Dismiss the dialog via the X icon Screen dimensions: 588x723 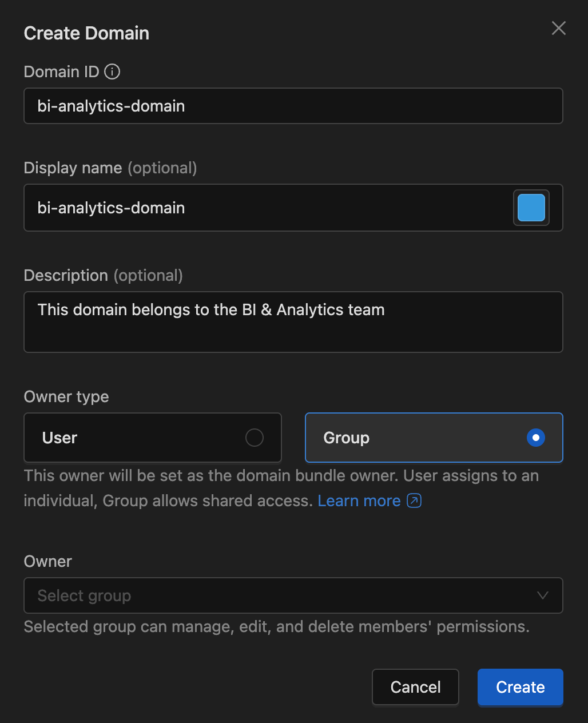[558, 28]
